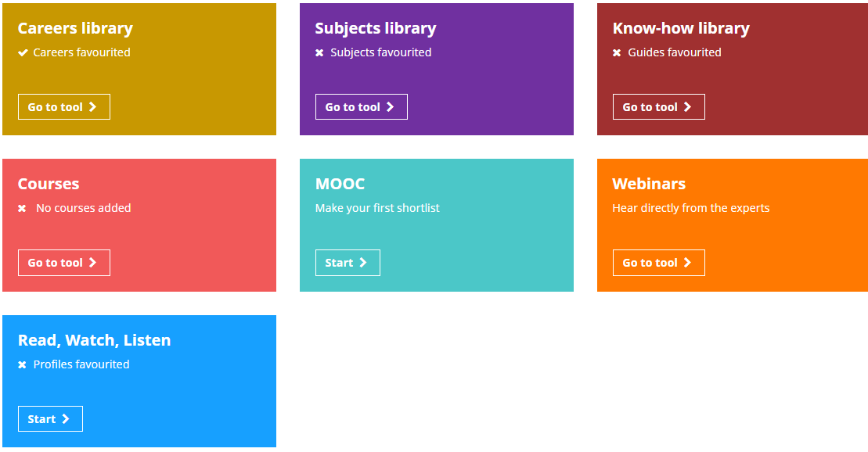Screen dimensions: 868x452
Task: Click the Careers favourited checkmark icon
Action: [x=23, y=52]
